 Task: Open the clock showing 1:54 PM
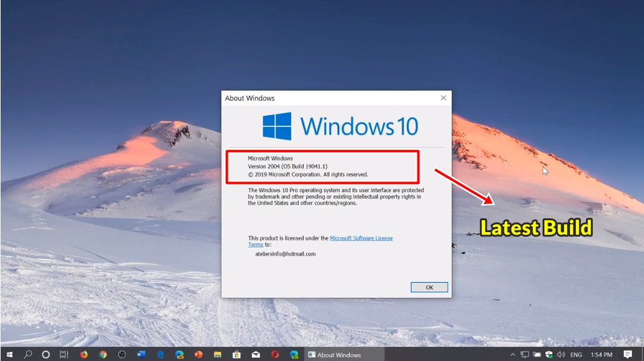point(601,355)
